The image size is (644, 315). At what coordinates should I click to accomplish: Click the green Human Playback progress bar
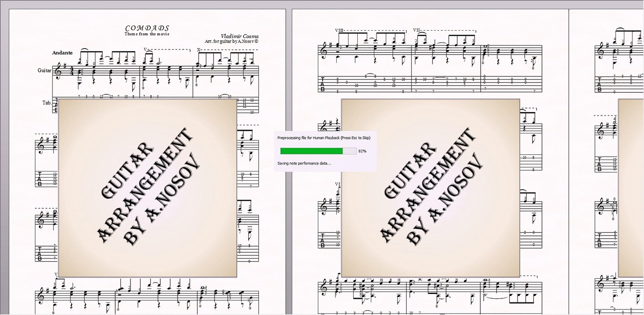point(318,151)
